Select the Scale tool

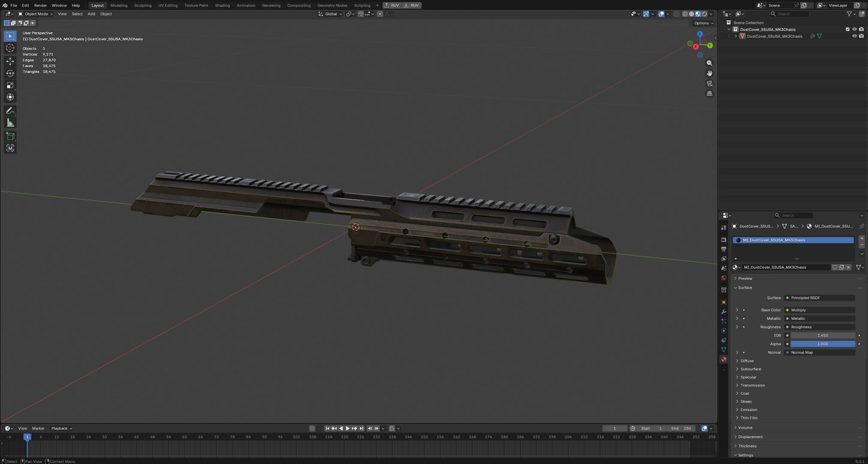pos(10,85)
